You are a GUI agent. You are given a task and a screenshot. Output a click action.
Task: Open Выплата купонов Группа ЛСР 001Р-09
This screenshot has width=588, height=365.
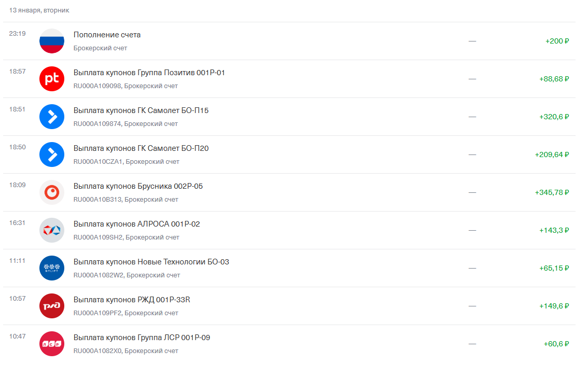click(x=289, y=344)
